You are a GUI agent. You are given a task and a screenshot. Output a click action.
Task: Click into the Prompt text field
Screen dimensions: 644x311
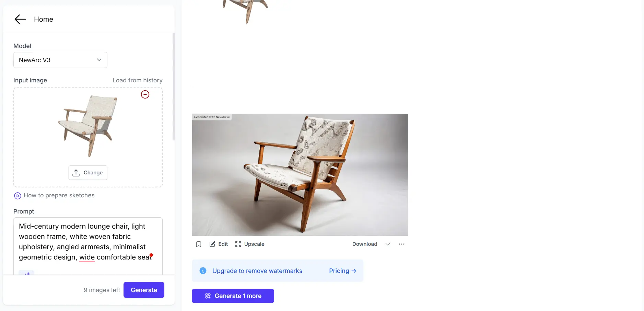click(x=88, y=246)
